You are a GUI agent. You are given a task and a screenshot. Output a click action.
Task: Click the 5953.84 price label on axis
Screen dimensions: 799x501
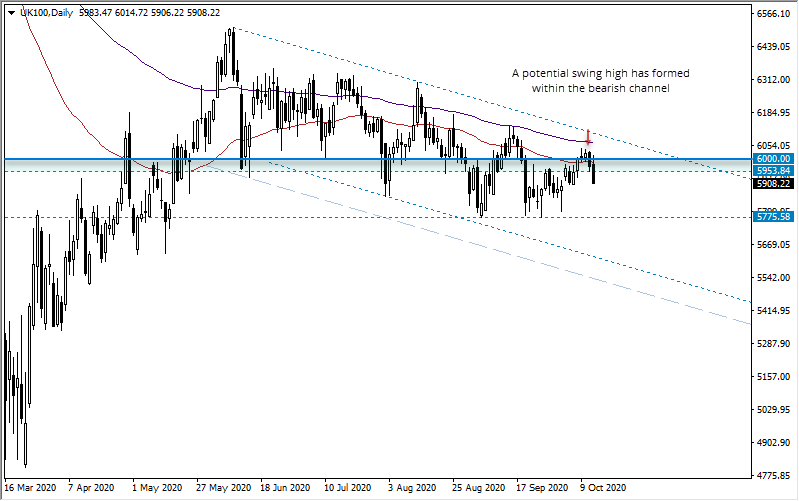pyautogui.click(x=775, y=171)
